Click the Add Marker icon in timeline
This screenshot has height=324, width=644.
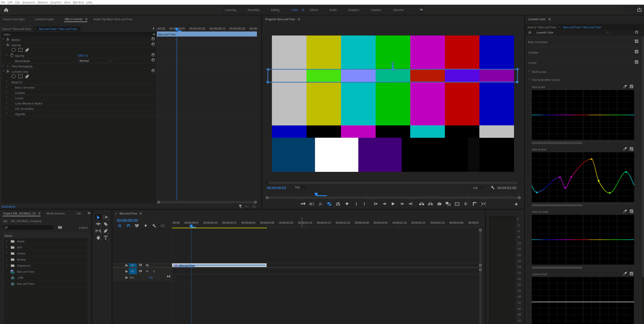pos(145,226)
